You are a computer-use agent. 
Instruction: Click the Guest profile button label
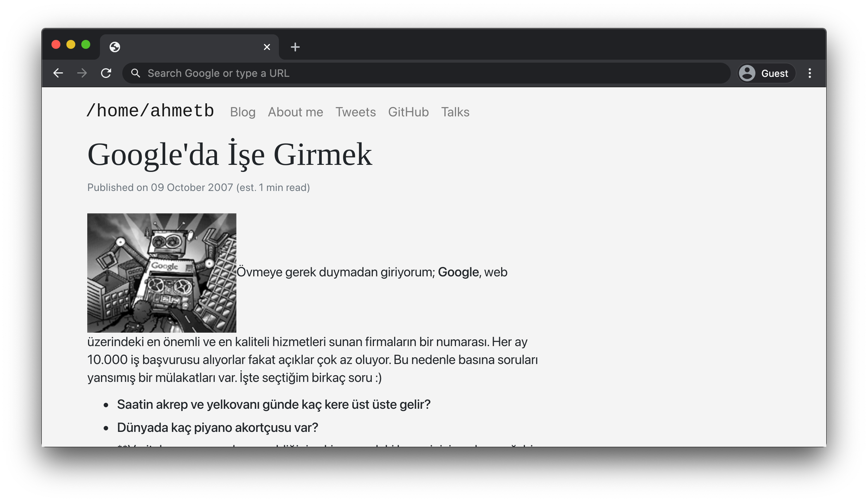(x=774, y=73)
